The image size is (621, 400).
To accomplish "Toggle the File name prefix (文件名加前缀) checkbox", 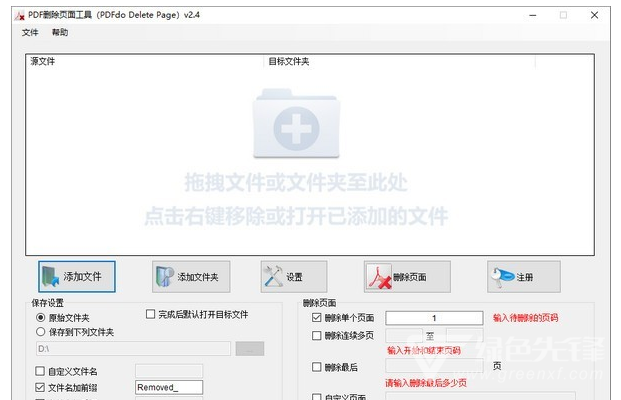I will pyautogui.click(x=40, y=387).
